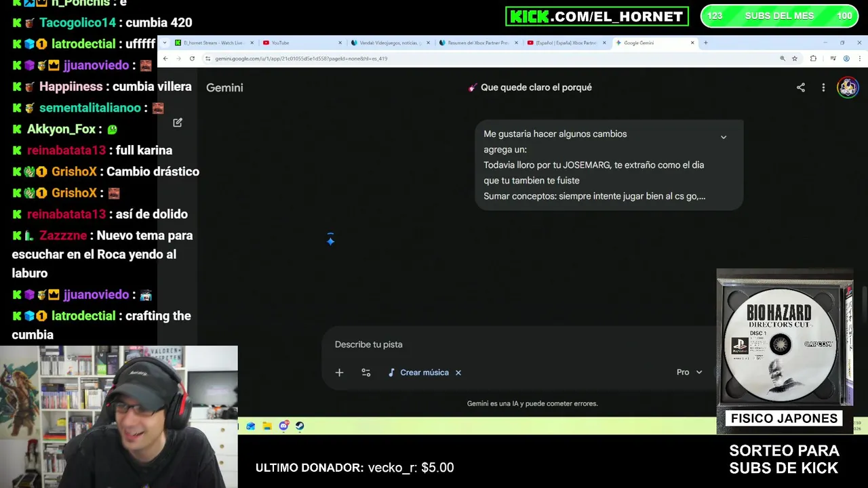The height and width of the screenshot is (488, 868).
Task: Remove the Crear música chip with its X
Action: click(458, 372)
